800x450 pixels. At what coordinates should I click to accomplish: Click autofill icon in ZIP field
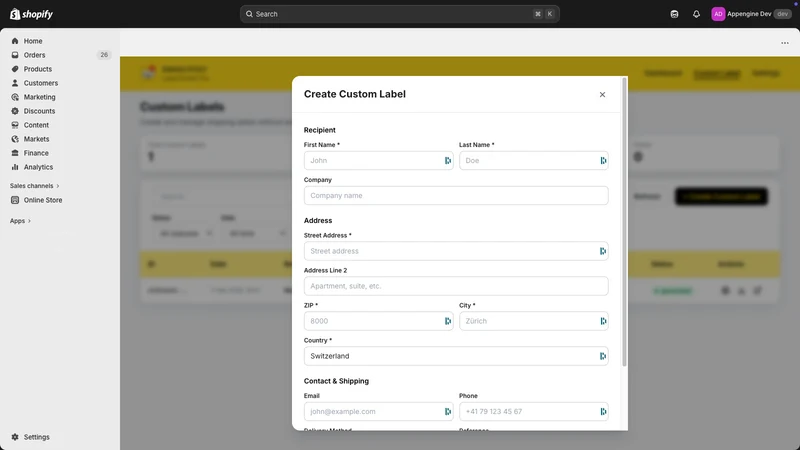[447, 321]
